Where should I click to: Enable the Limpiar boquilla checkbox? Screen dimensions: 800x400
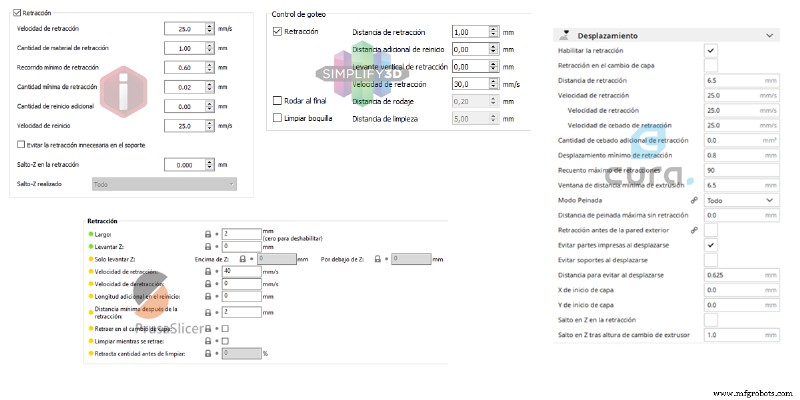click(x=278, y=118)
